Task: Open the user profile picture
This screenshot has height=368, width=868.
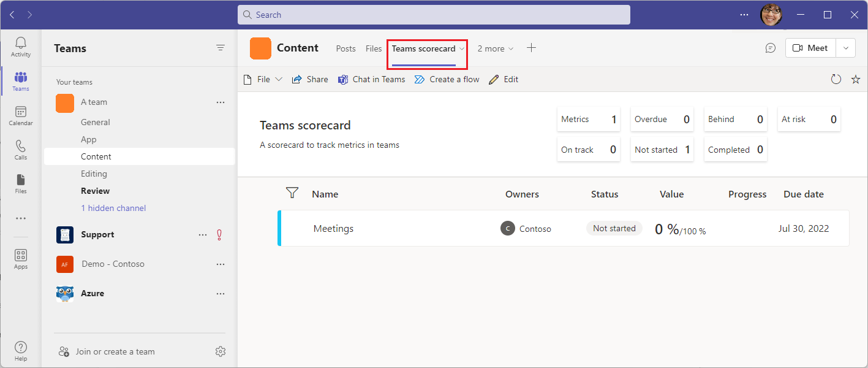Action: (x=771, y=15)
